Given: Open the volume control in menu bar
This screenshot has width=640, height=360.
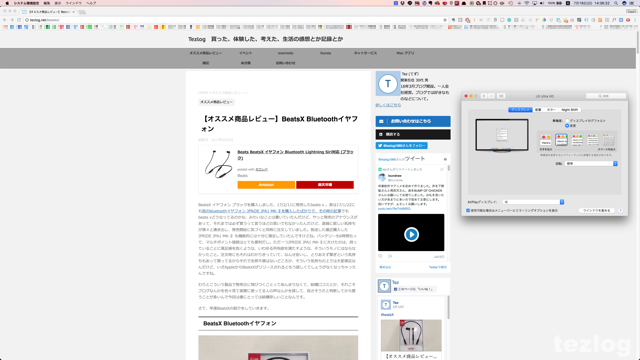Looking at the screenshot, I should click(x=542, y=3).
